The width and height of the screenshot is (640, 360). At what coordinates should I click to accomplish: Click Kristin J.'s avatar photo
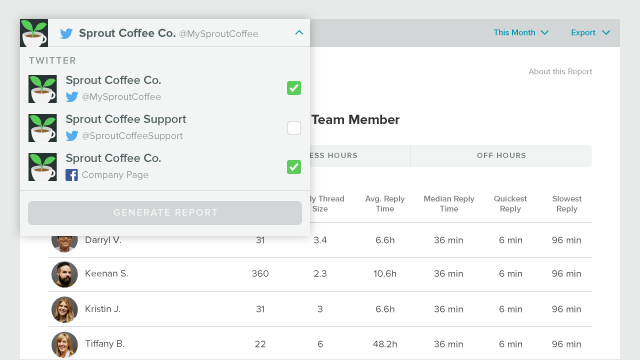(64, 309)
